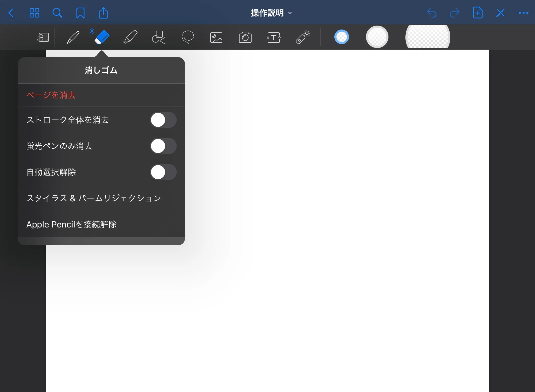Select the Lasso tool

click(188, 37)
